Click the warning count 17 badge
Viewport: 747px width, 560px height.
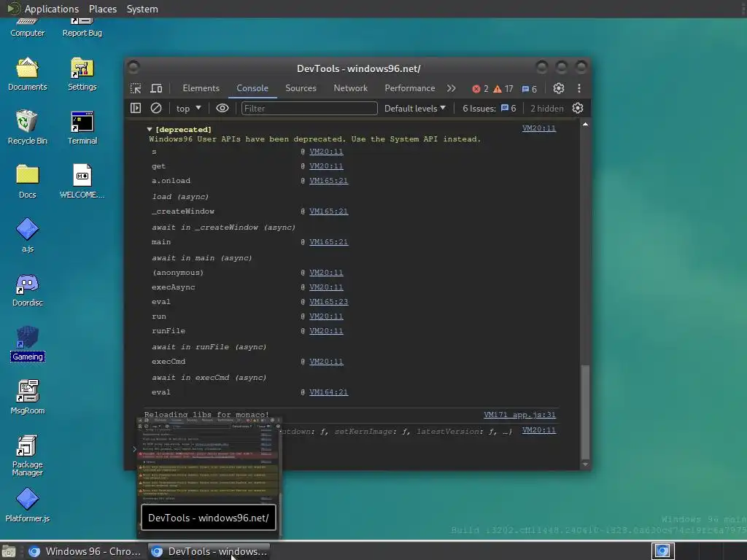tap(503, 89)
